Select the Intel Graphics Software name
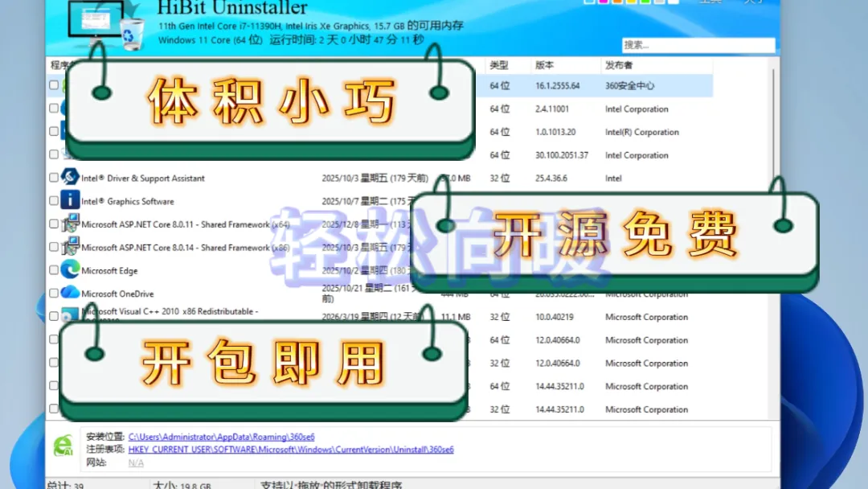The width and height of the screenshot is (868, 489). [x=127, y=202]
